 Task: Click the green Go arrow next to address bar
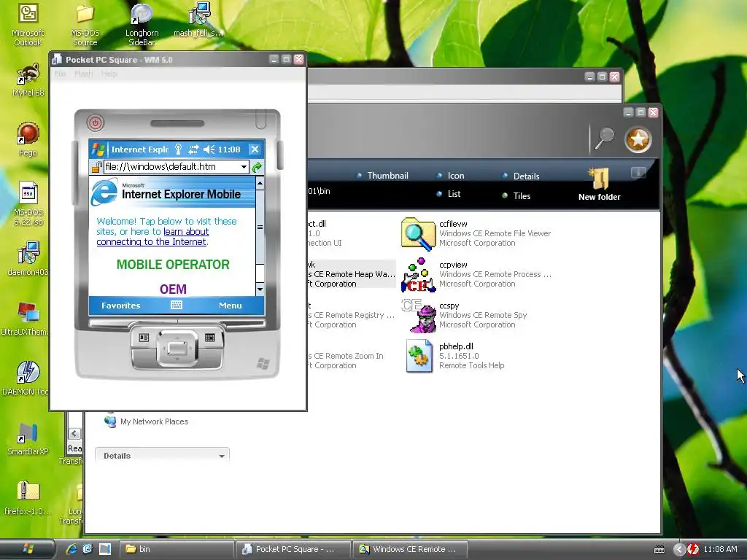(258, 167)
